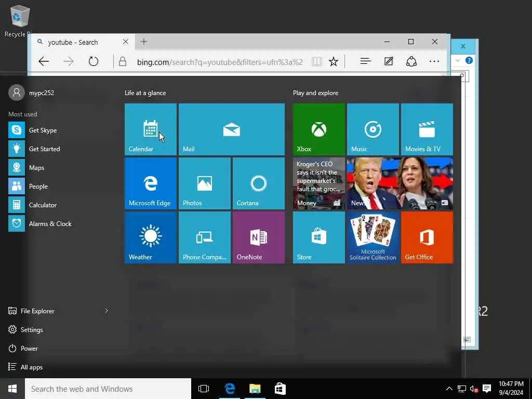Launch Microsoft Edge tile
The height and width of the screenshot is (399, 532).
(x=151, y=183)
